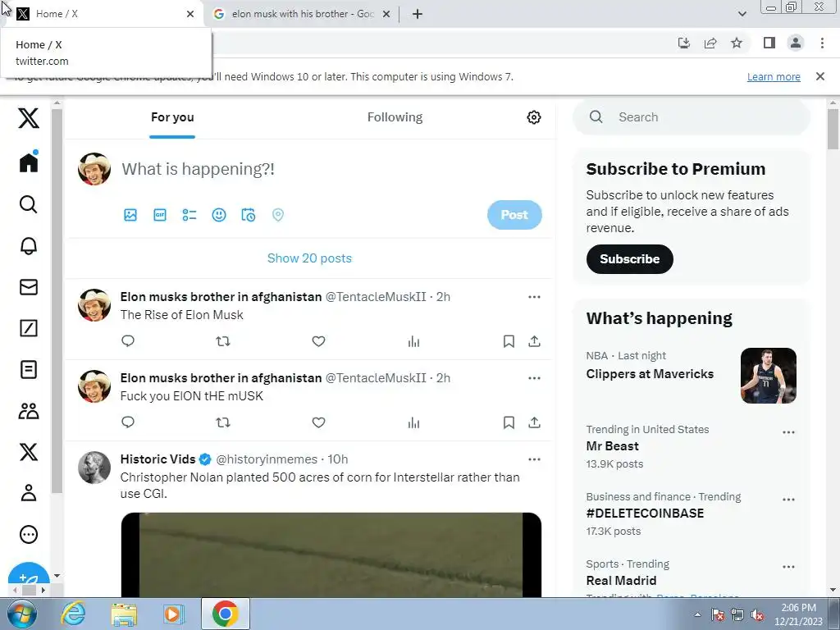
Task: Open More circle icon in sidebar
Action: 29,534
